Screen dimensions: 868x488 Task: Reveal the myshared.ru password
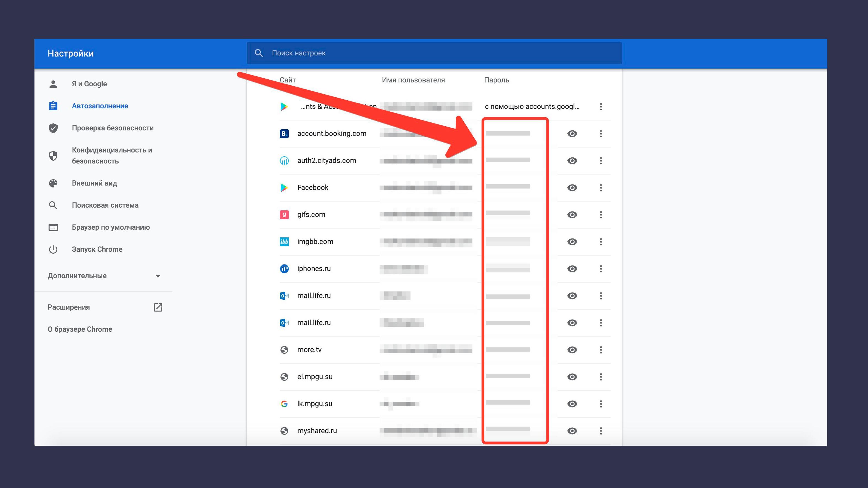pos(572,431)
